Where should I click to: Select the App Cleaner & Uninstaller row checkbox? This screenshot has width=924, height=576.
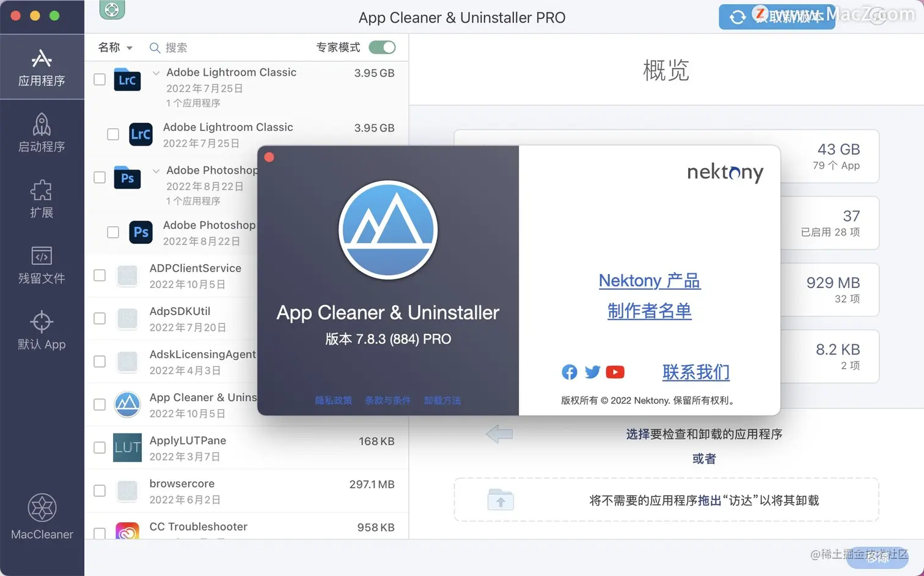(x=100, y=404)
